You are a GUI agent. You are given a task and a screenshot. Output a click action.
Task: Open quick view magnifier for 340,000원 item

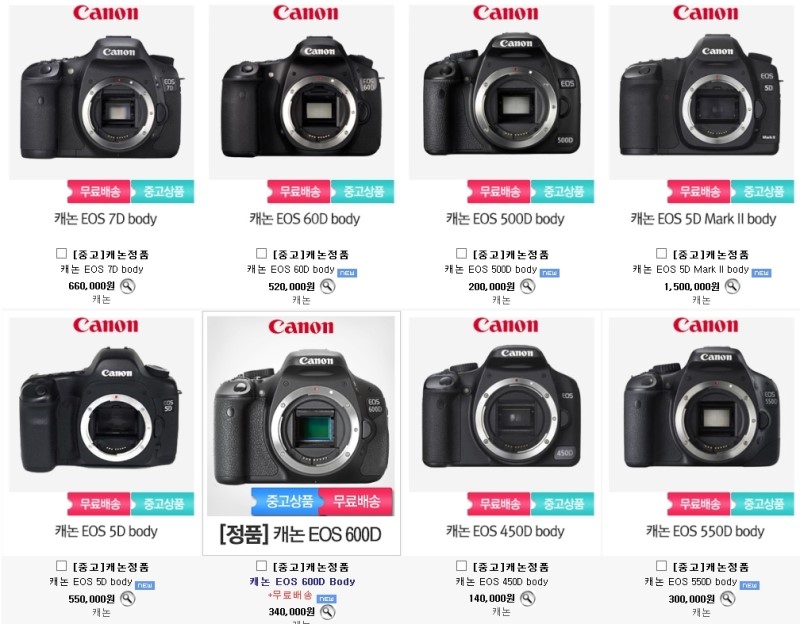point(328,611)
